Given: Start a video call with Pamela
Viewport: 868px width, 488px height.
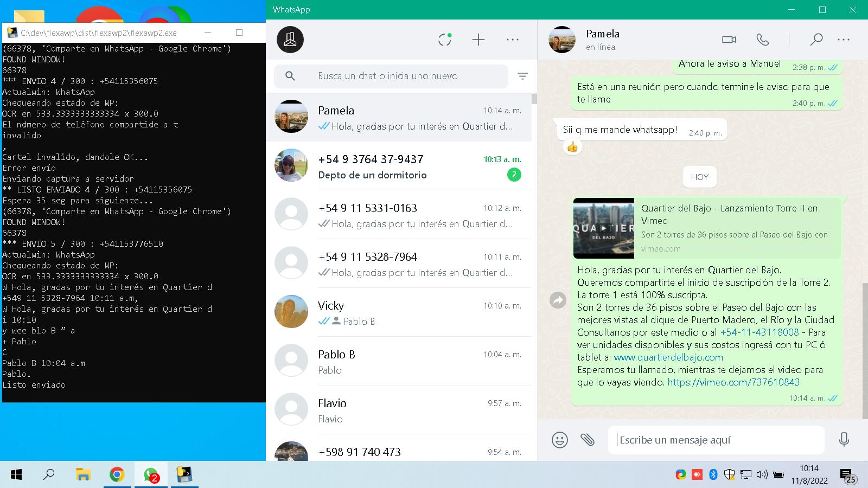Looking at the screenshot, I should 729,40.
